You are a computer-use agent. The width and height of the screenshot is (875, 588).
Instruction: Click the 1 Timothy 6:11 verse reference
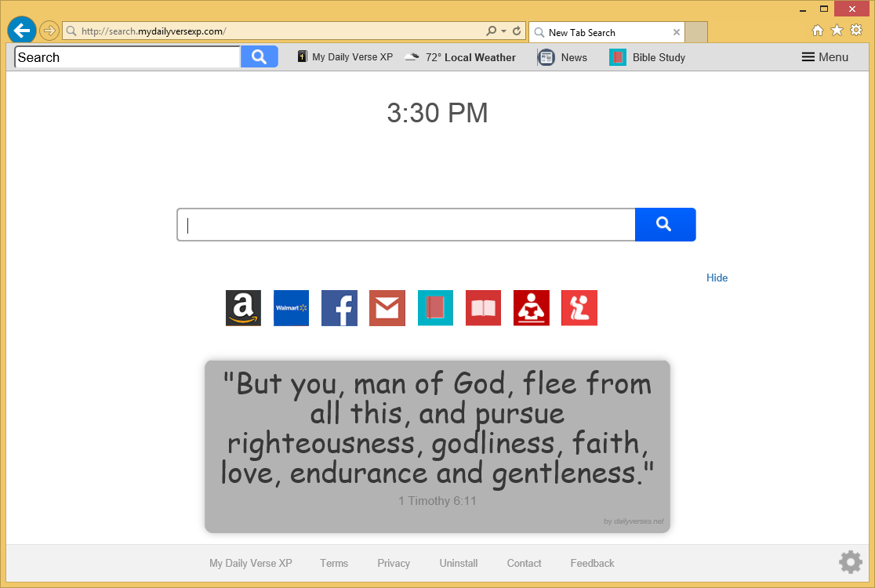pos(437,501)
